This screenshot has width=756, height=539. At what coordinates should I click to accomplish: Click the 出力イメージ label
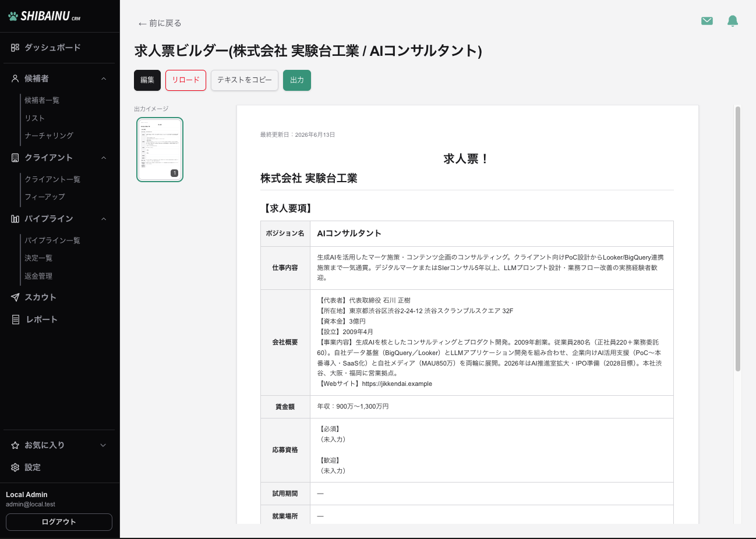[x=151, y=109]
